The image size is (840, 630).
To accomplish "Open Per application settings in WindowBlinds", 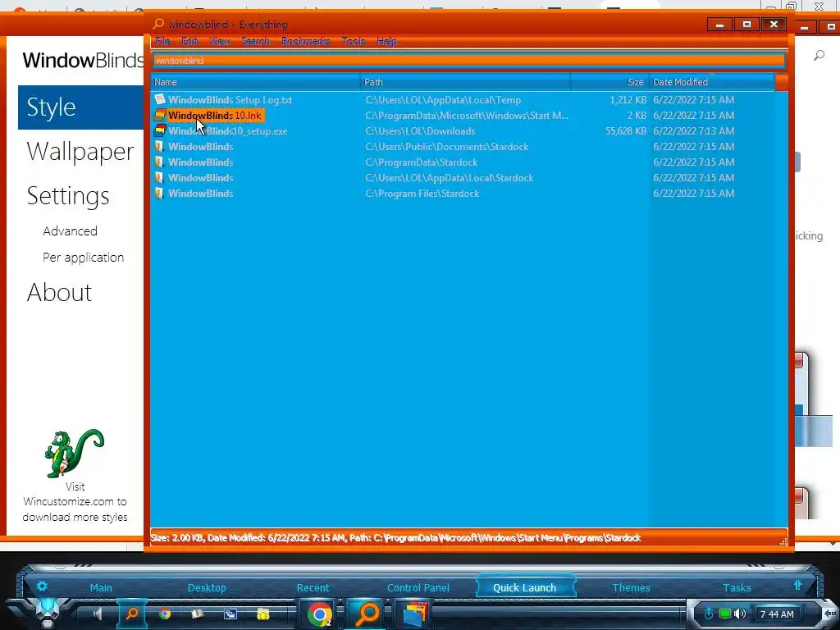I will pos(83,258).
